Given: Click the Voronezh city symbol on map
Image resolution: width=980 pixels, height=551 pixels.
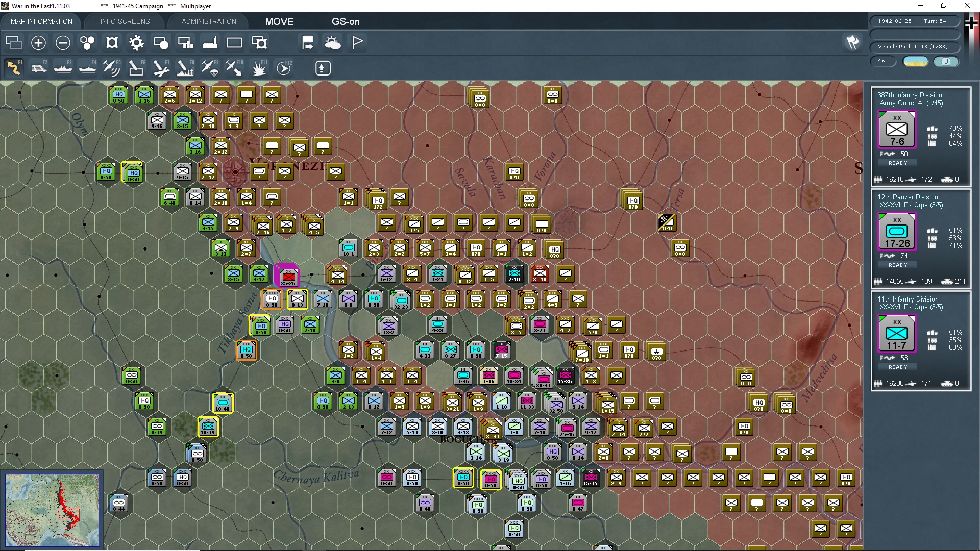Looking at the screenshot, I should tap(235, 172).
